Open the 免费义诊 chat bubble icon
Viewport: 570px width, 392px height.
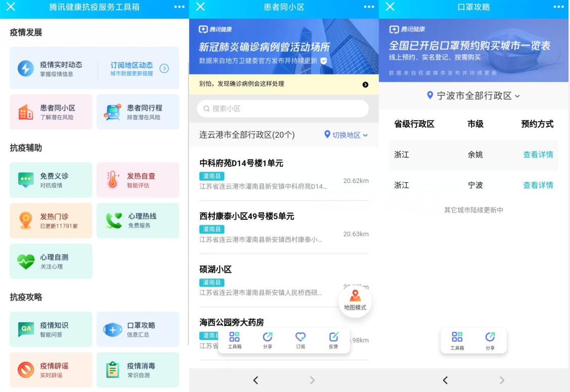[x=26, y=180]
